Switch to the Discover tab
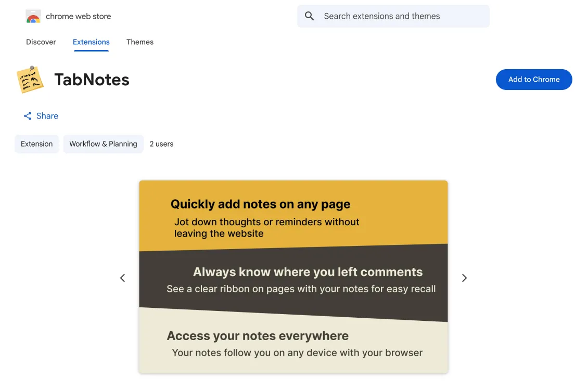Screen dimensions: 588x390 (41, 42)
